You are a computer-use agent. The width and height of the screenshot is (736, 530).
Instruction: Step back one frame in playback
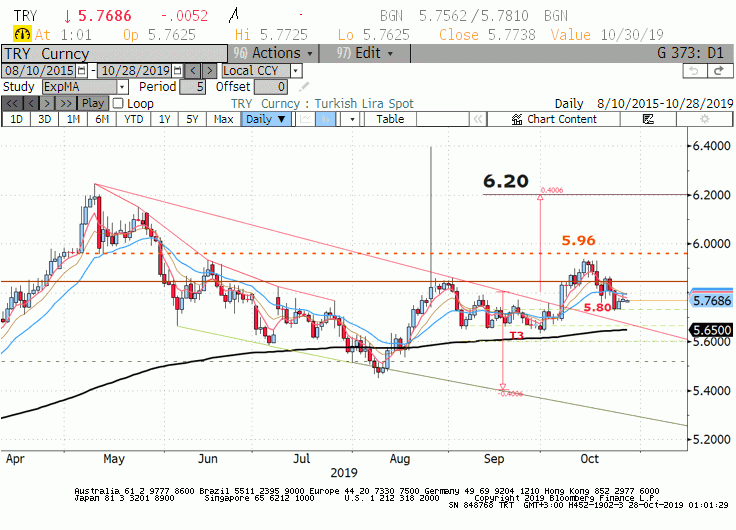pyautogui.click(x=31, y=103)
